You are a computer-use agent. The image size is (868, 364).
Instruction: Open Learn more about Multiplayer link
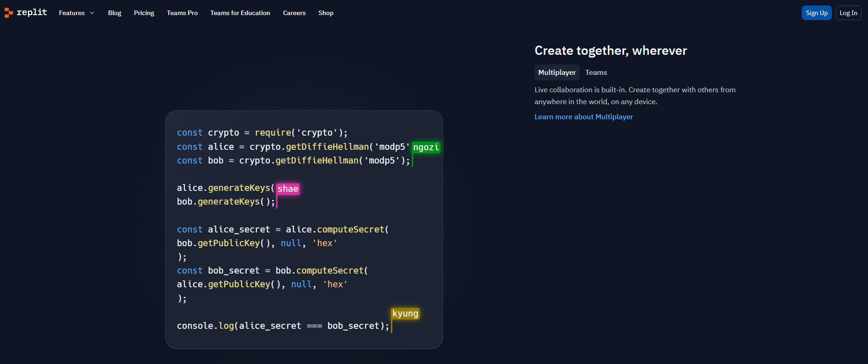point(584,117)
